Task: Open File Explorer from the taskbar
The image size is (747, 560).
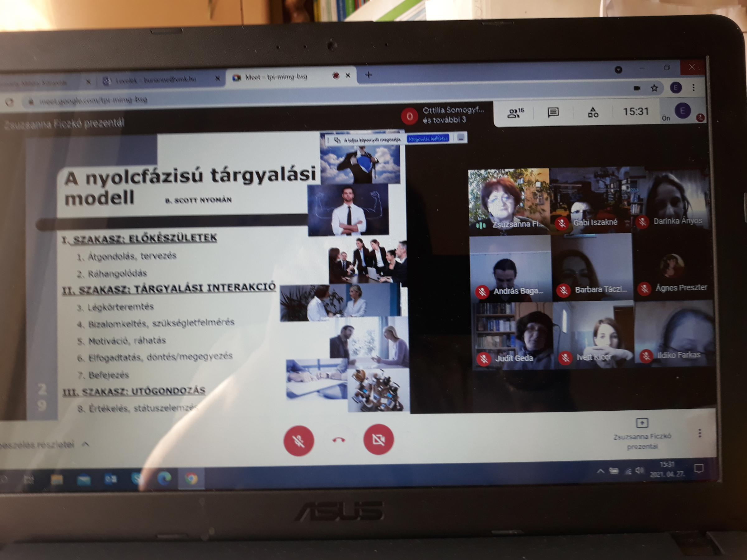Action: [x=56, y=479]
